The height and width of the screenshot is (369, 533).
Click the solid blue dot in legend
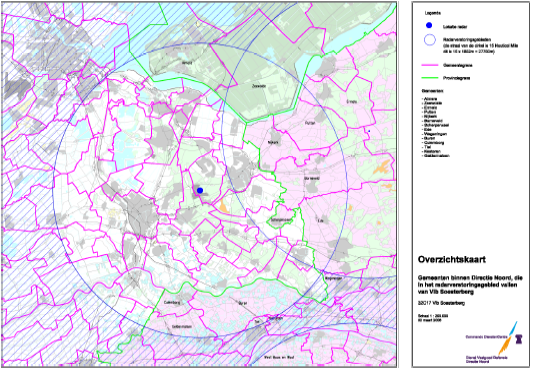click(x=429, y=25)
